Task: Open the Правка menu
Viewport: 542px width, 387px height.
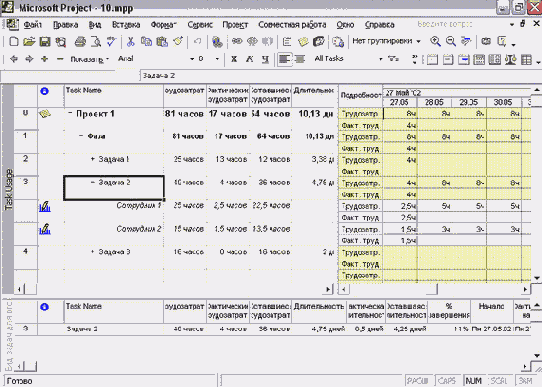Action: tap(65, 25)
